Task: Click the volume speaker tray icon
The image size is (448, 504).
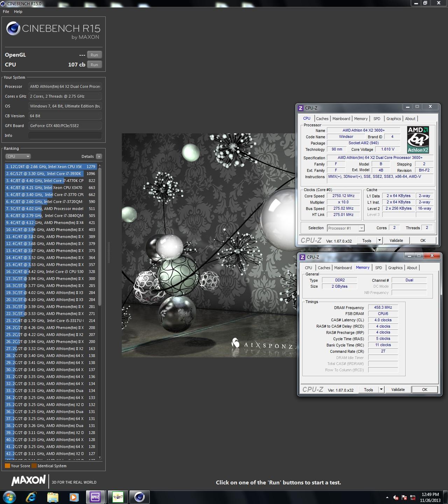Action: click(x=396, y=497)
